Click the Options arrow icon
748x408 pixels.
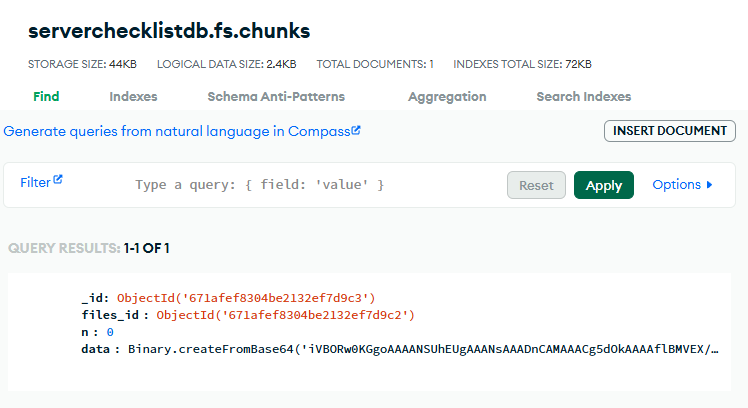709,185
